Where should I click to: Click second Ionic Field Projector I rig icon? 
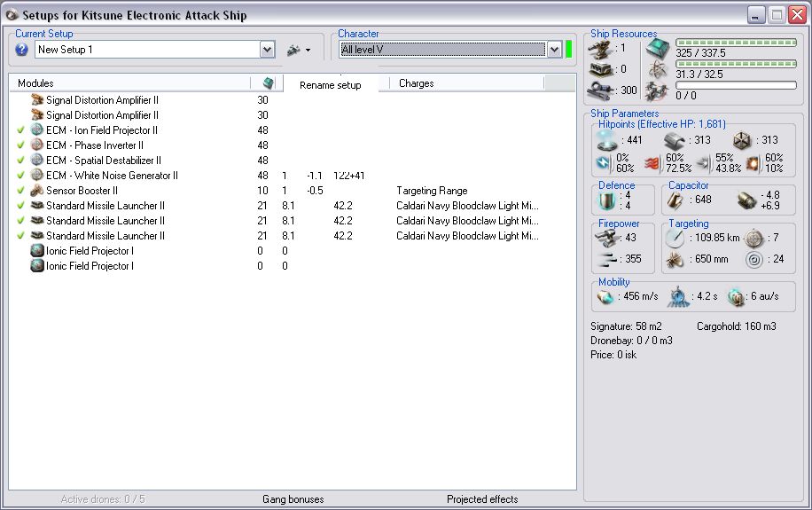pos(36,265)
